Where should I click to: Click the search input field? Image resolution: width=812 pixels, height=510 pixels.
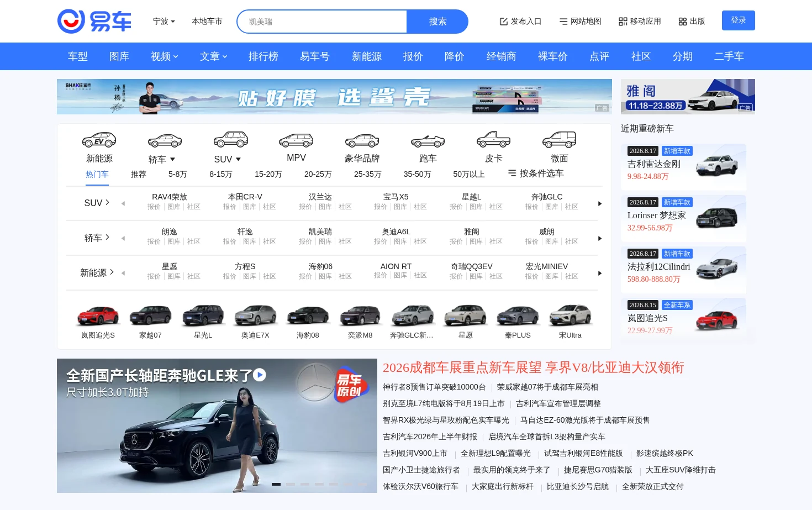[x=323, y=22]
